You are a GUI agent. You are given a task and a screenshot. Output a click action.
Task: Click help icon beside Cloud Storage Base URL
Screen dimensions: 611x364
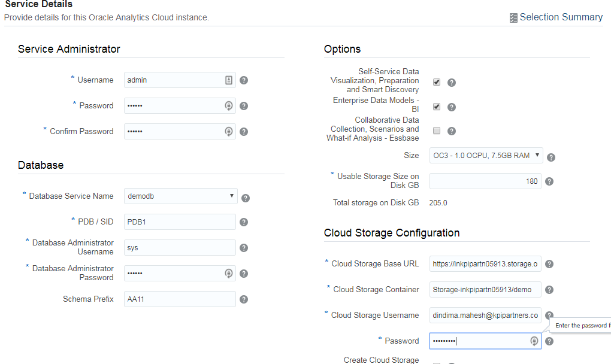549,264
